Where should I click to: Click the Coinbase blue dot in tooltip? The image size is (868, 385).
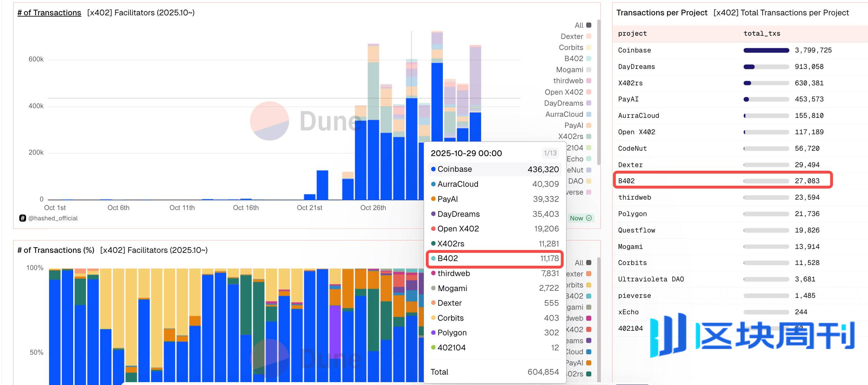coord(433,169)
